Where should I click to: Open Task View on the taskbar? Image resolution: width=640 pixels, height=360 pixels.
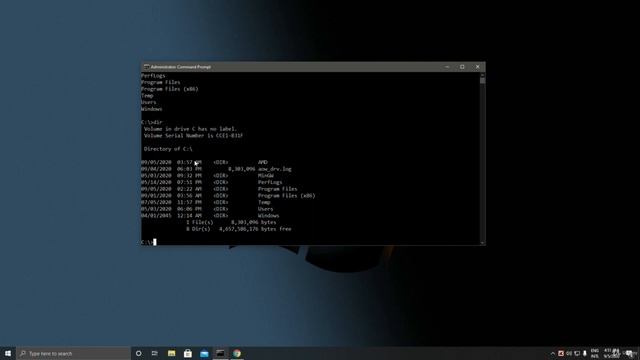pos(155,353)
